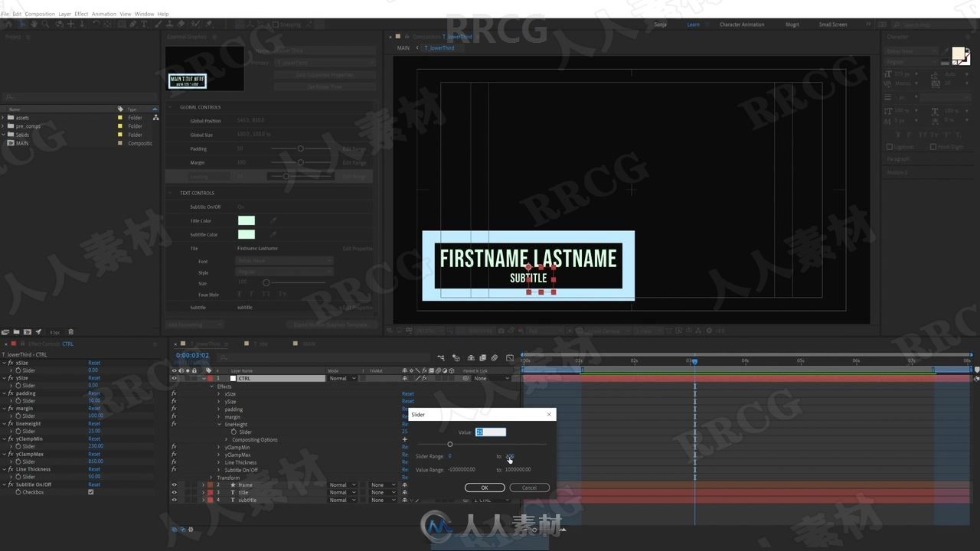Click OK in the Slider dialog
Image resolution: width=980 pixels, height=551 pixels.
click(485, 487)
